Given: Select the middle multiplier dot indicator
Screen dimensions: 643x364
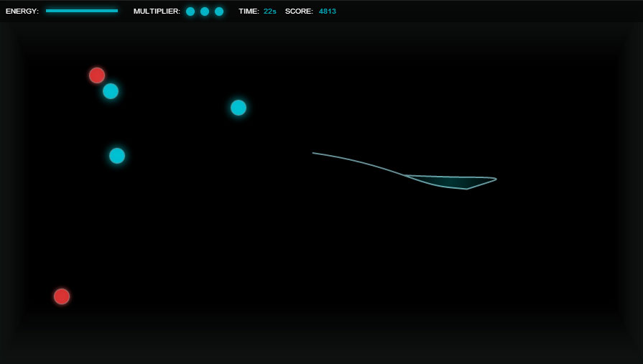Looking at the screenshot, I should (205, 11).
